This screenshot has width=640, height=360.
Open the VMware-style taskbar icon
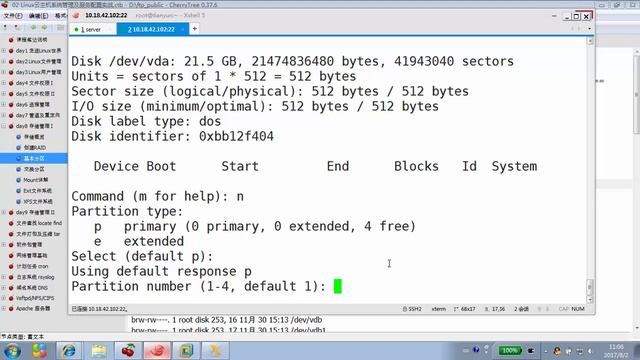point(186,351)
